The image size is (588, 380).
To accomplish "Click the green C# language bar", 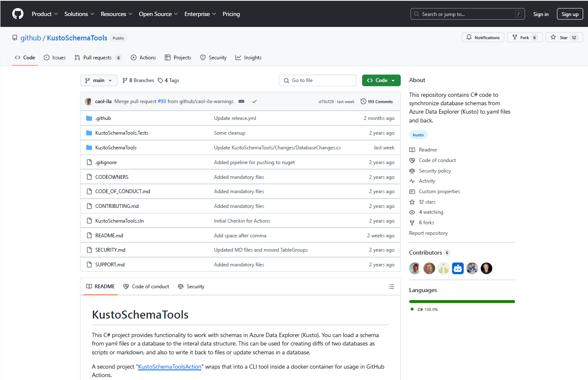I will 462,301.
